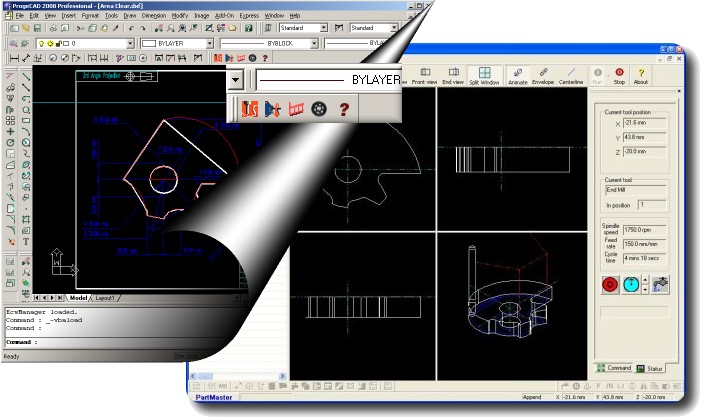Click the up stepper arrow beside clock dial
The width and height of the screenshot is (702, 417).
click(645, 280)
